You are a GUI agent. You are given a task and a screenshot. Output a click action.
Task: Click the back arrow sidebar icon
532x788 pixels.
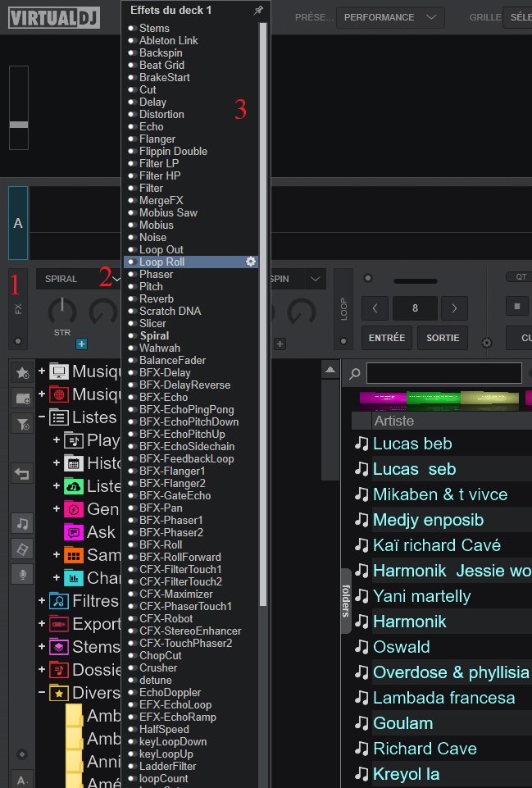coord(22,473)
